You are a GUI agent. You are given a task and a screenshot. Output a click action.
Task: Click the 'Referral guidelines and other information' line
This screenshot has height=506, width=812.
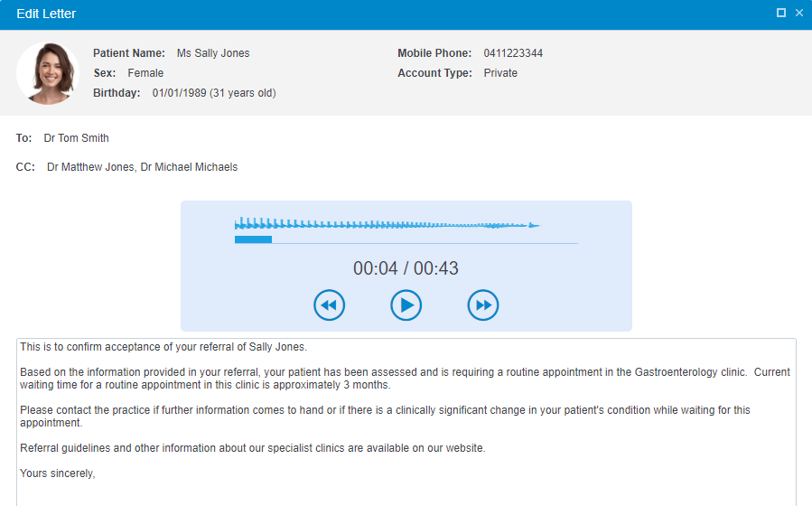[x=253, y=448]
